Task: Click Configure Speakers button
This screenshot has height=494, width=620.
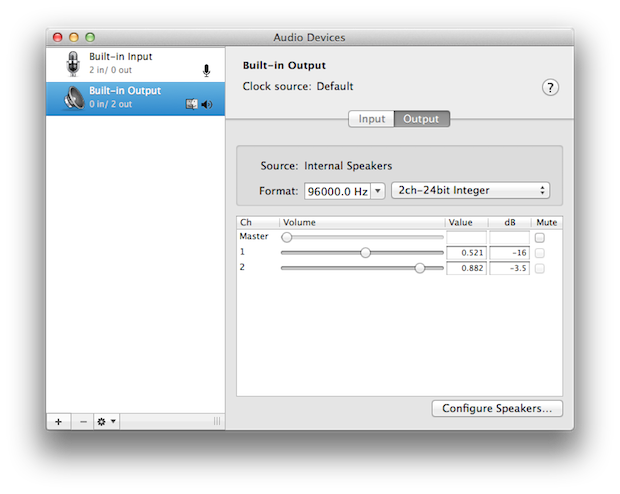Action: [x=497, y=408]
